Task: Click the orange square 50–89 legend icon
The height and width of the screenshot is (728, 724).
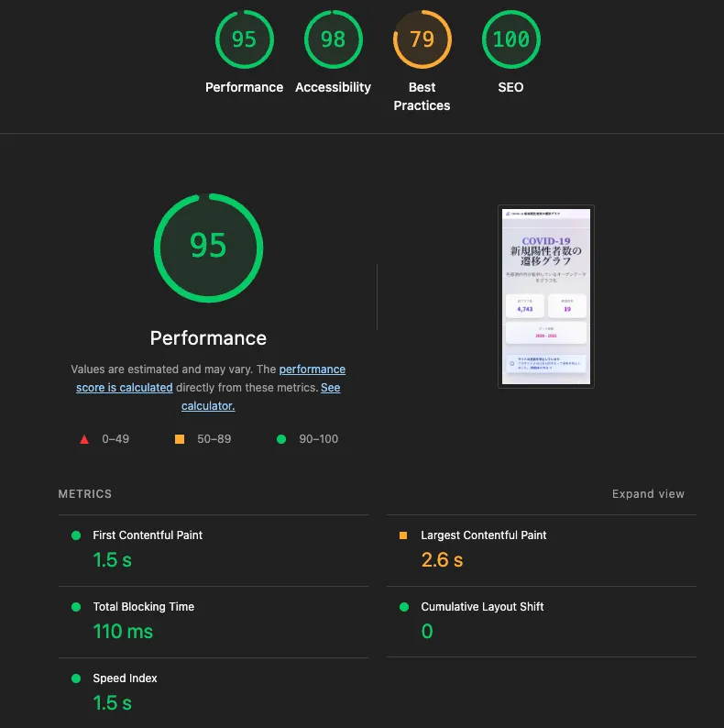Action: 180,439
